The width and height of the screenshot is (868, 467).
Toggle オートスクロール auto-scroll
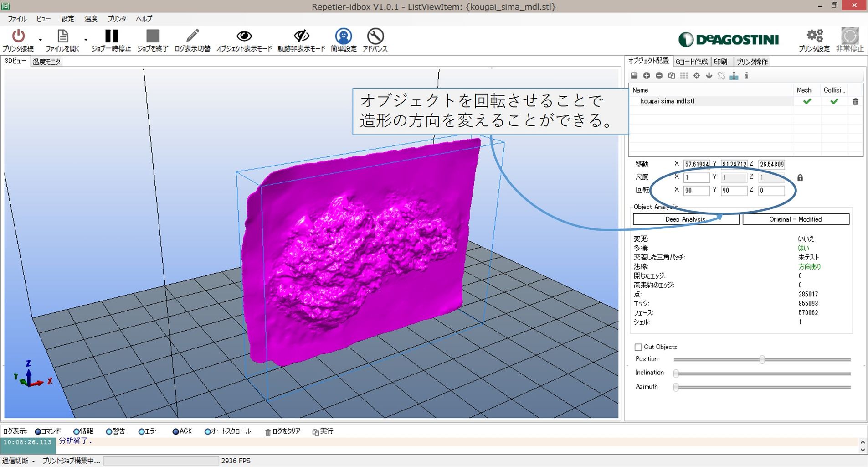pyautogui.click(x=228, y=431)
